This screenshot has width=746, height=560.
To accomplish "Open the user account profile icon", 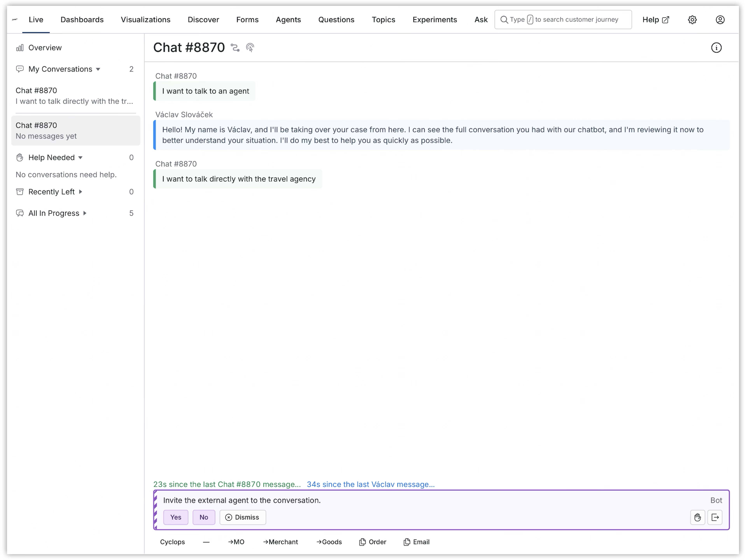I will (x=720, y=20).
